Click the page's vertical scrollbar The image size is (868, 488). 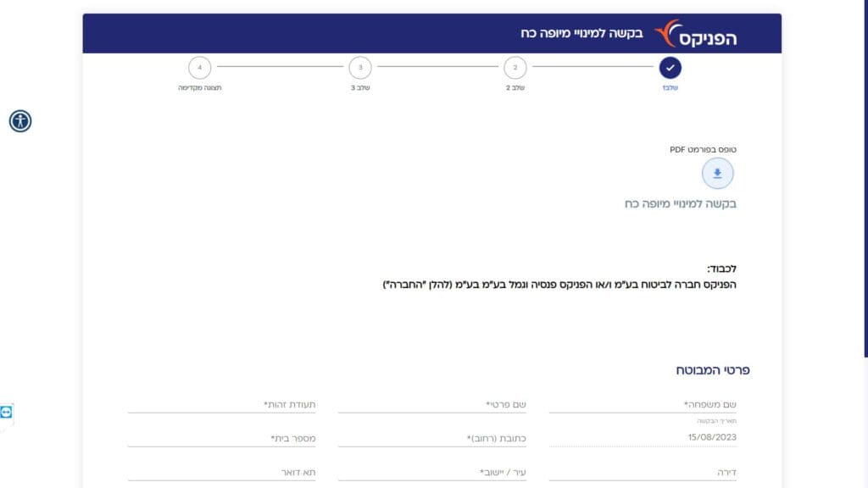coord(865,169)
